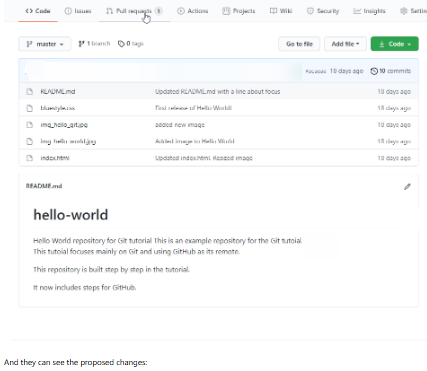This screenshot has height=371, width=427.
Task: Open the Projects tab
Action: tap(239, 11)
